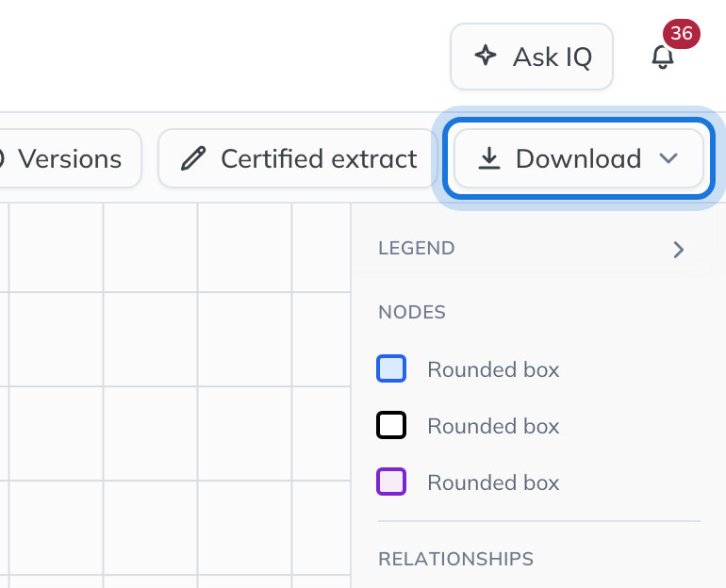This screenshot has height=588, width=726.
Task: Select the RELATIONSHIPS section heading
Action: coord(455,559)
